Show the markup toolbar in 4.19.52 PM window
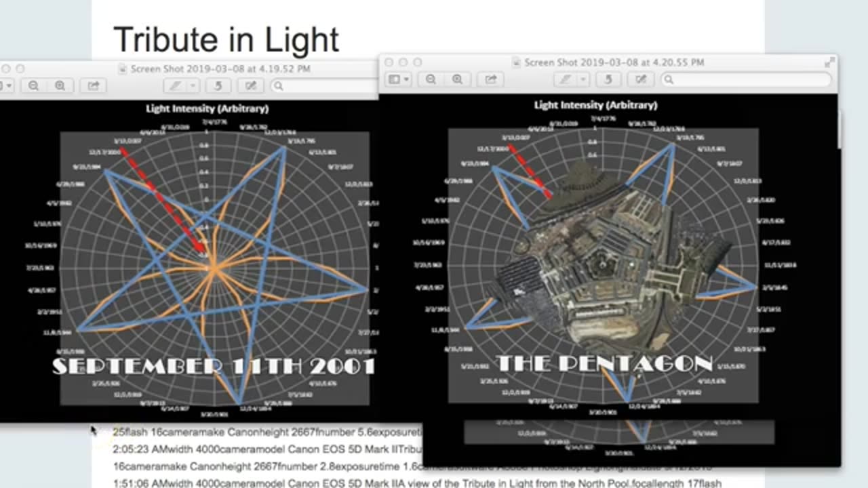 tap(251, 85)
